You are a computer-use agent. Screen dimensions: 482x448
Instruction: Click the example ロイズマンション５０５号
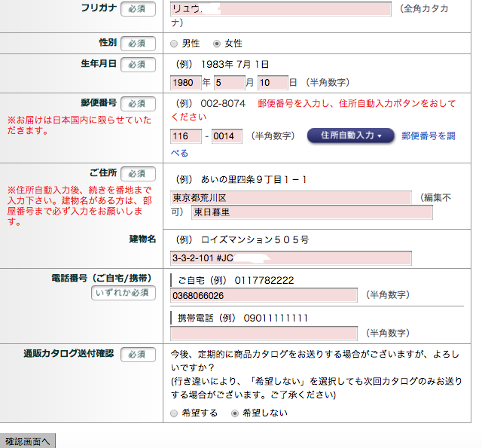click(x=255, y=239)
